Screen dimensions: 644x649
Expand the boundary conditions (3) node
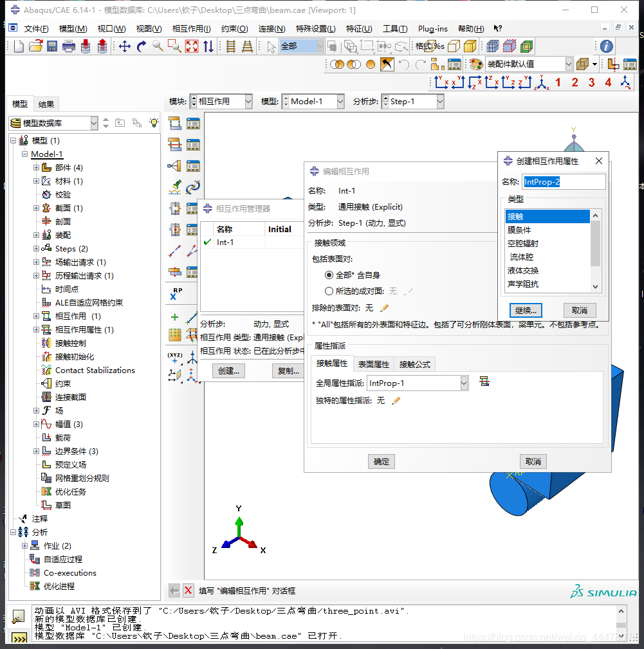click(x=37, y=451)
